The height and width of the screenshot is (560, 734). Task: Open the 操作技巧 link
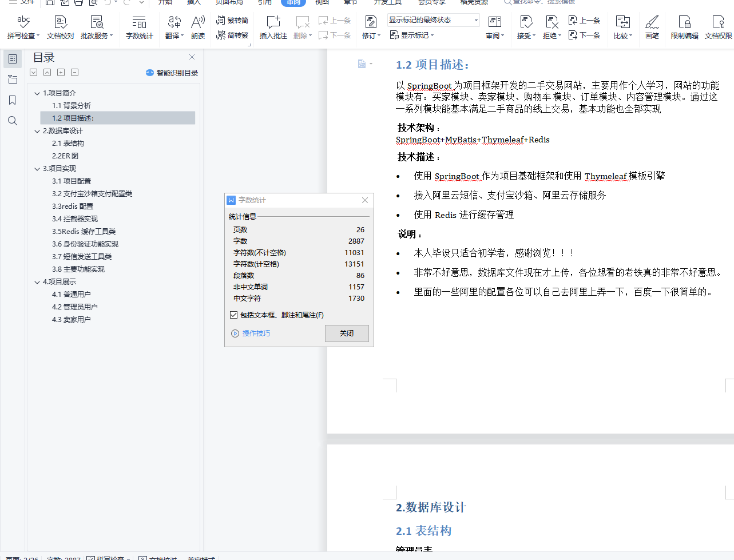pos(256,333)
